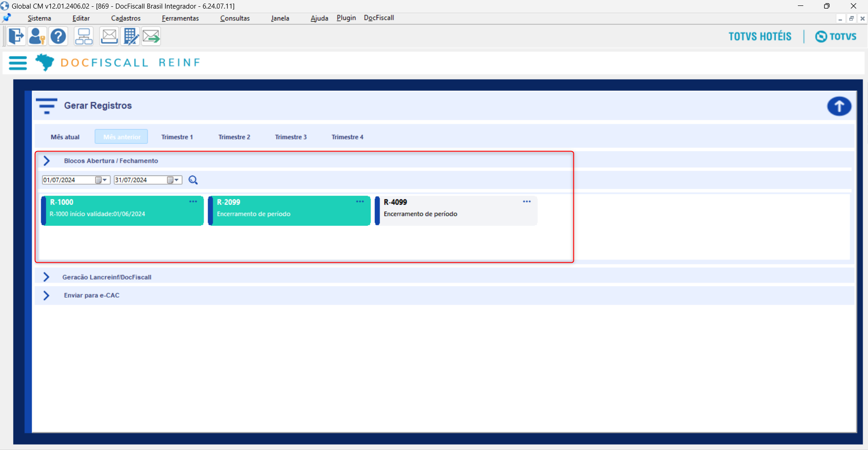Screen dimensions: 868x450
Task: Expand Blocos Abertura / Fechamento section
Action: (47, 161)
